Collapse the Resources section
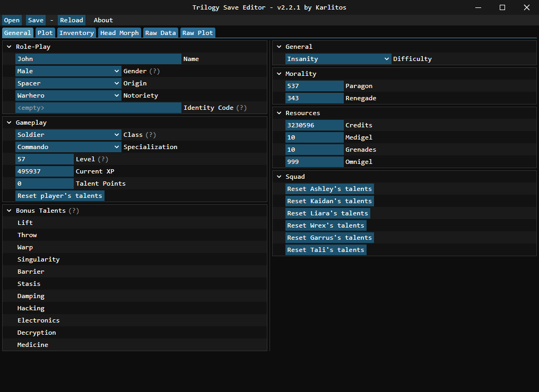The height and width of the screenshot is (392, 539). (x=279, y=113)
